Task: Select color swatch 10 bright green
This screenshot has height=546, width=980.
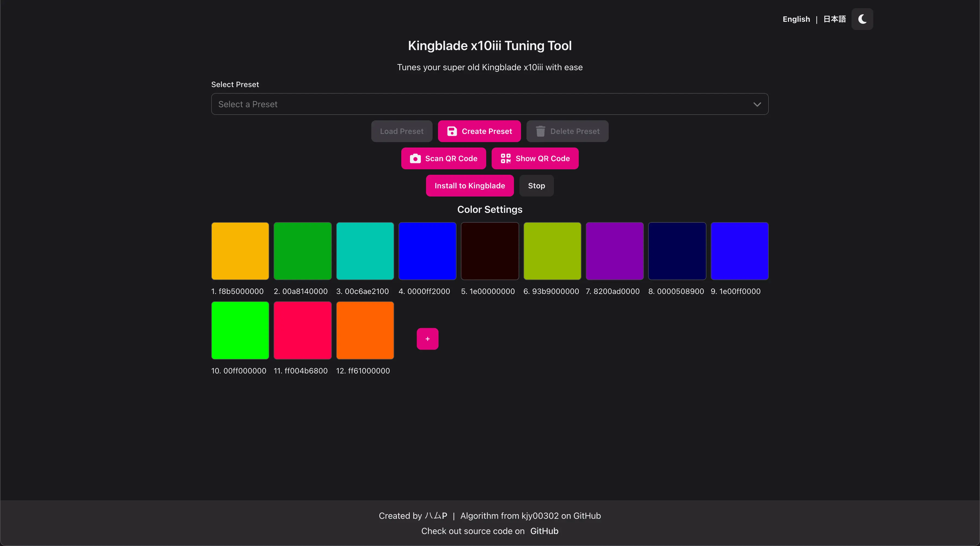Action: (x=240, y=330)
